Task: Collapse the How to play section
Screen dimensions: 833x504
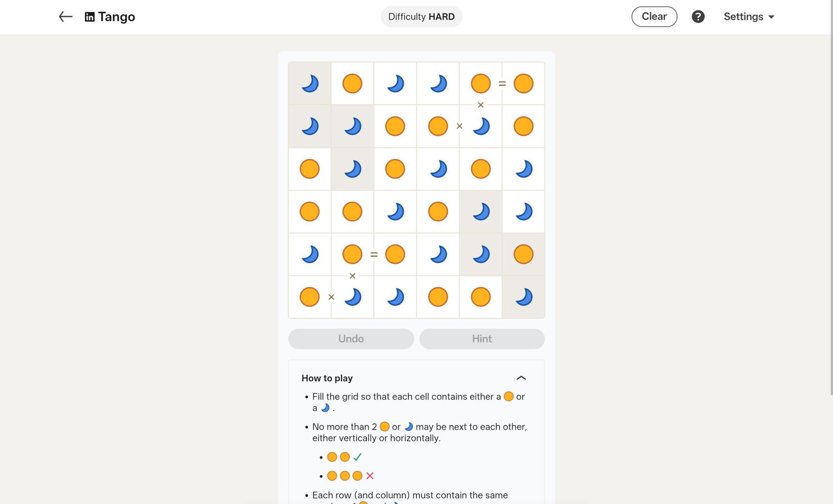Action: (x=521, y=378)
